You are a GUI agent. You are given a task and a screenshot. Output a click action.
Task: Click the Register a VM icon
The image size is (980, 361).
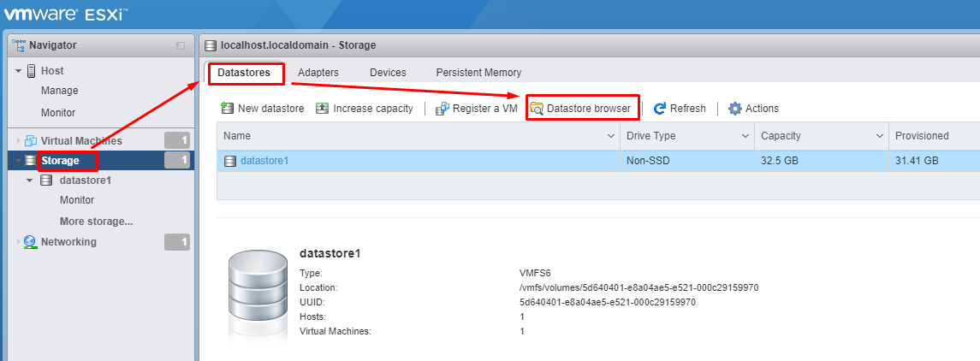pos(442,109)
